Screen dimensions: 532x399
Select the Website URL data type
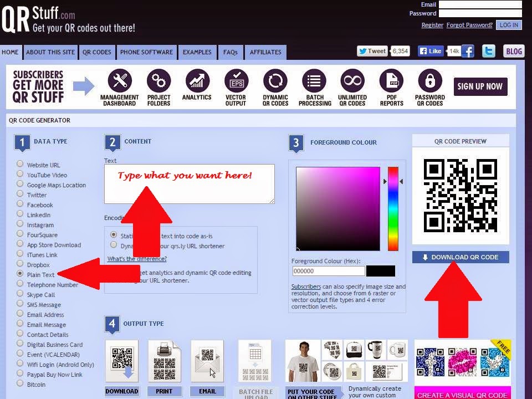[x=20, y=164]
